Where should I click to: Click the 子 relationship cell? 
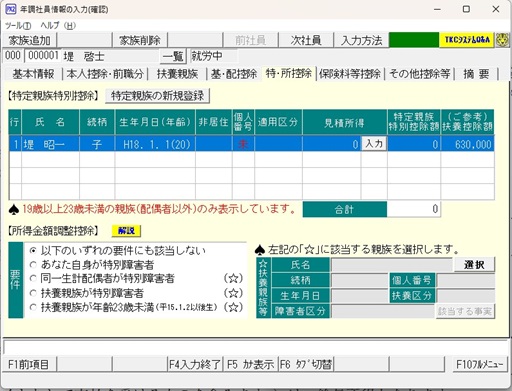[97, 144]
